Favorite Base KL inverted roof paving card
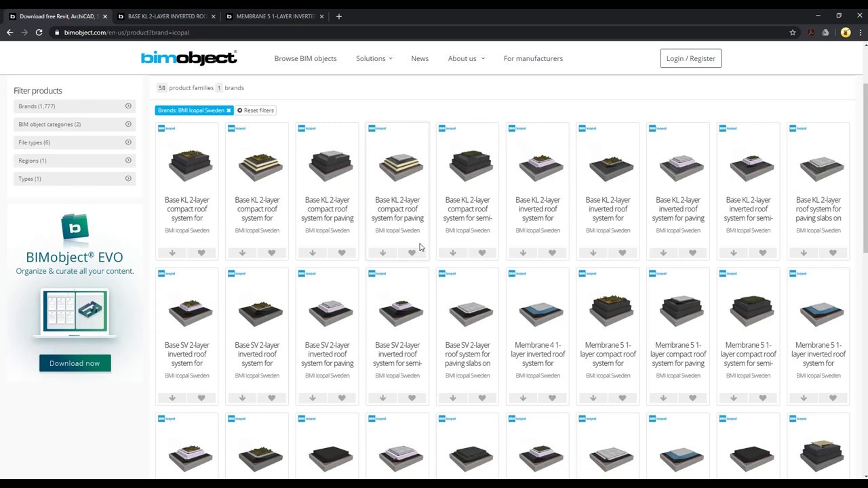 [692, 253]
